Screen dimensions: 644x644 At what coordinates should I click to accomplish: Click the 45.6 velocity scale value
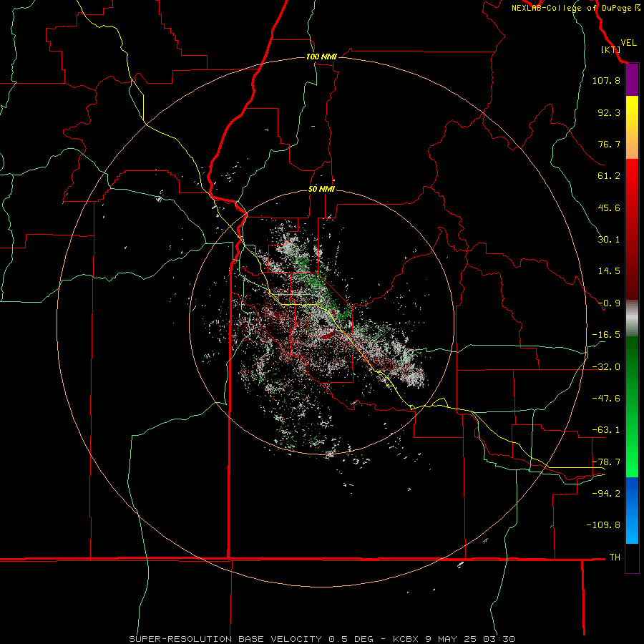coord(609,208)
